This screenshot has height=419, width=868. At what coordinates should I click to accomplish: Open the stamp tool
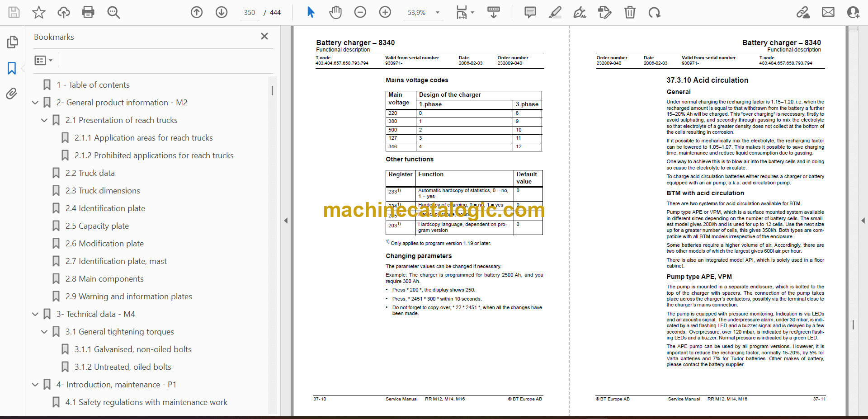604,12
